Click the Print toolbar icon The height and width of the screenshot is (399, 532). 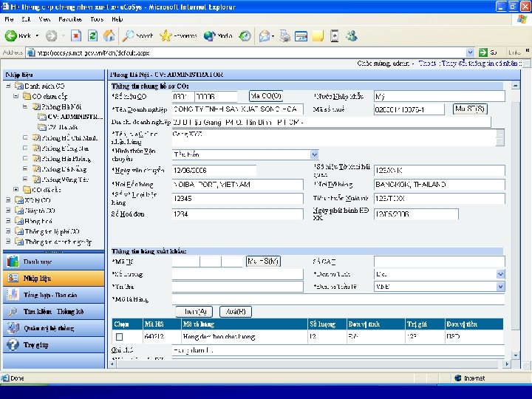(x=284, y=35)
